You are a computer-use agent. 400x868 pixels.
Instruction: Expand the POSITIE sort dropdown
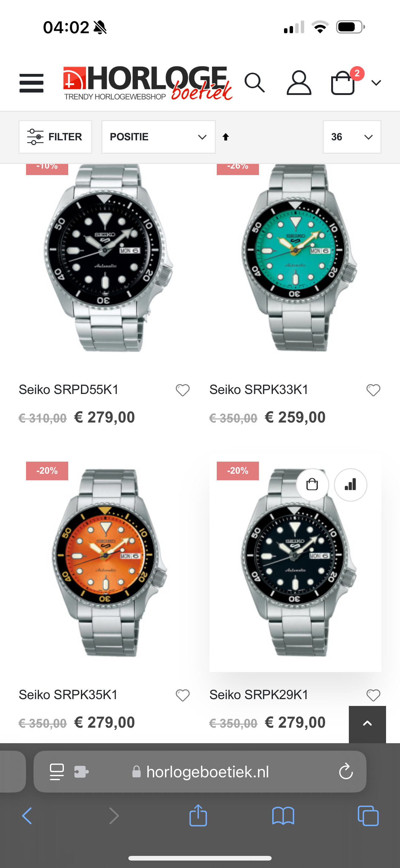[158, 137]
